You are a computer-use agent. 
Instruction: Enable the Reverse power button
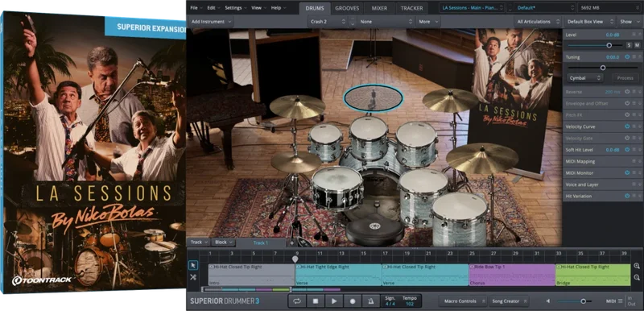627,92
